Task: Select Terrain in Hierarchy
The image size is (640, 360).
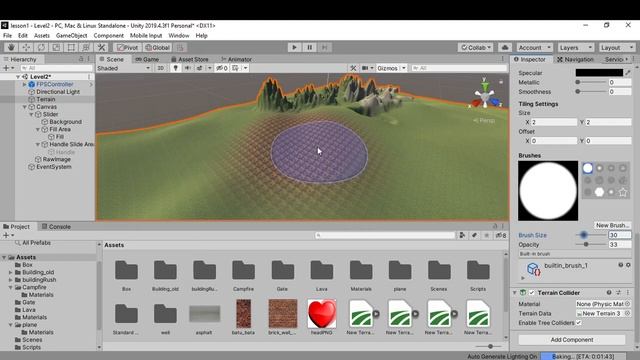Action: [46, 99]
